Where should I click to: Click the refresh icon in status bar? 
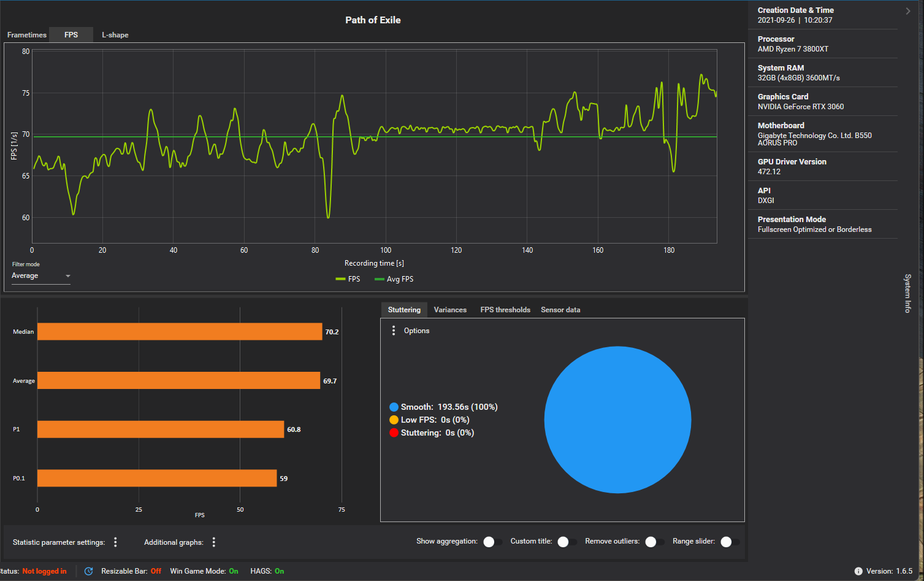tap(88, 571)
